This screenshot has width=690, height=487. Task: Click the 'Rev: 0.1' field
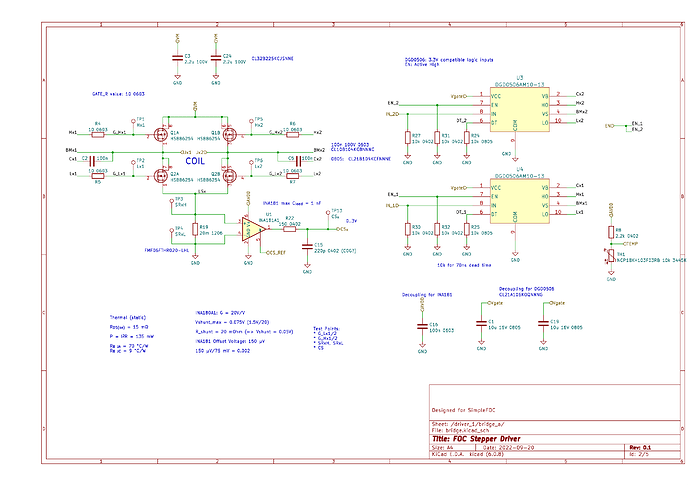tap(640, 447)
